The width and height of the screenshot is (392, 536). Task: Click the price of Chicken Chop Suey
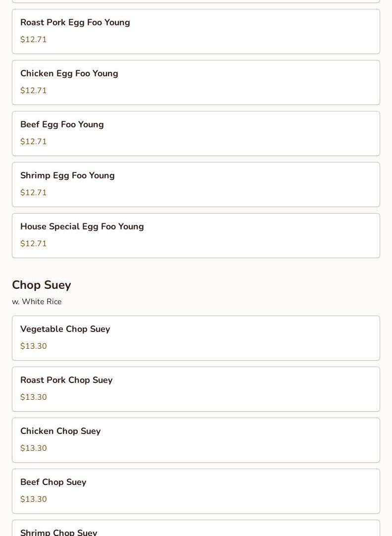(x=34, y=448)
